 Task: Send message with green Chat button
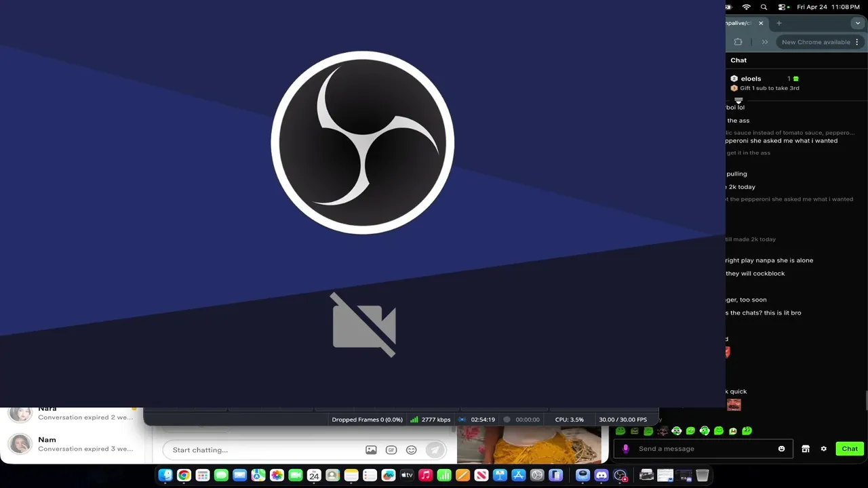[x=850, y=449]
